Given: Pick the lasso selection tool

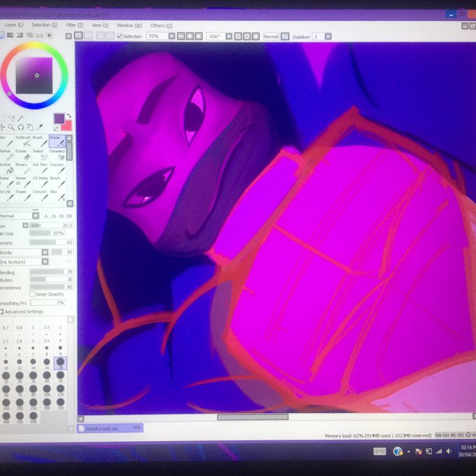Looking at the screenshot, I should [x=11, y=118].
